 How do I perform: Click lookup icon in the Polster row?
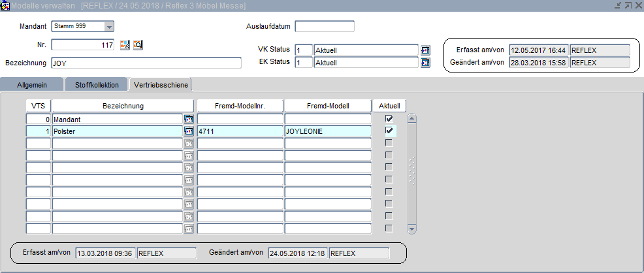point(189,131)
